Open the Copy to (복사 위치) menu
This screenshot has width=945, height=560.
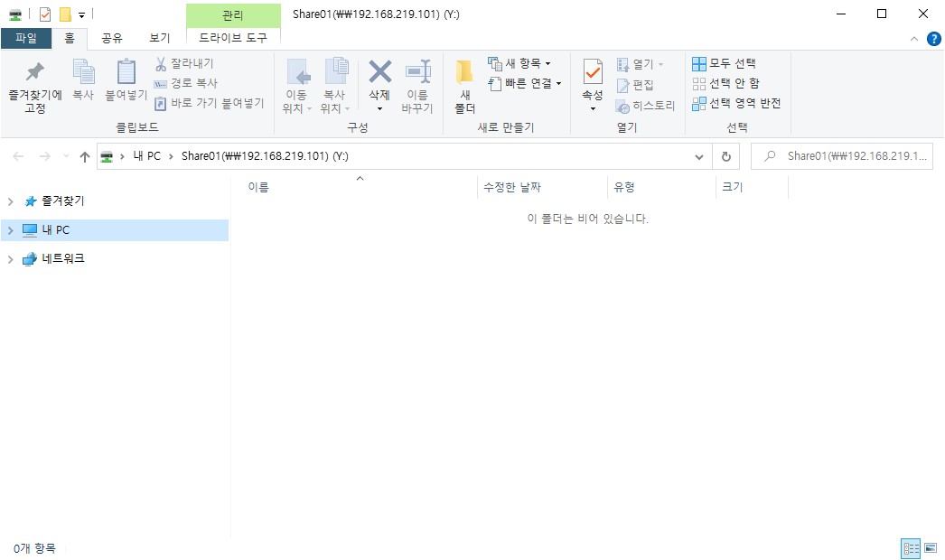click(335, 86)
